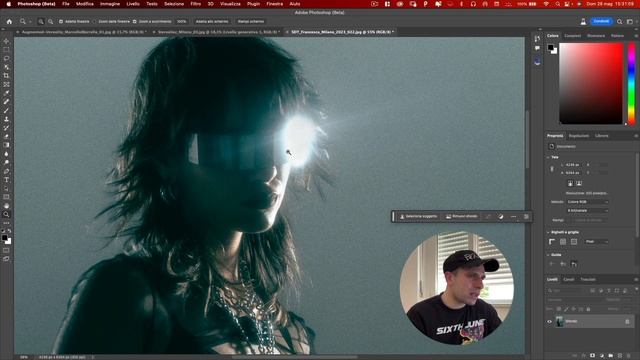Click the Condividi button
Screen dimensions: 640x360
601,21
